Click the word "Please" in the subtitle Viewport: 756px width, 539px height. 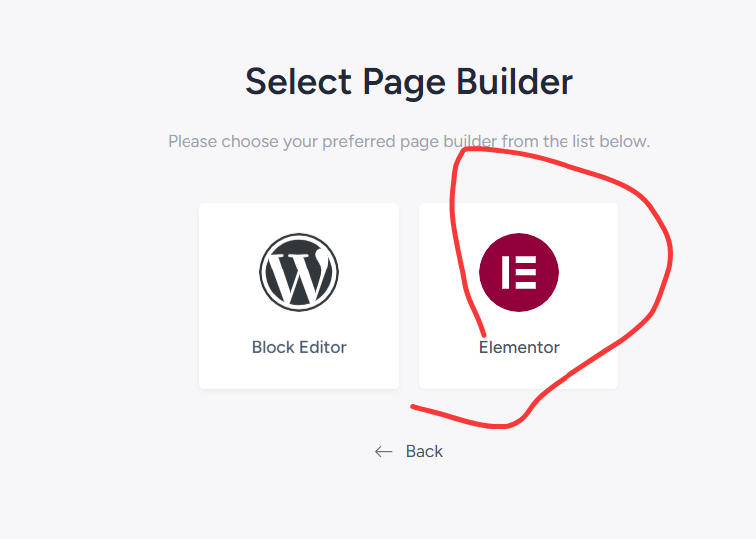point(192,142)
